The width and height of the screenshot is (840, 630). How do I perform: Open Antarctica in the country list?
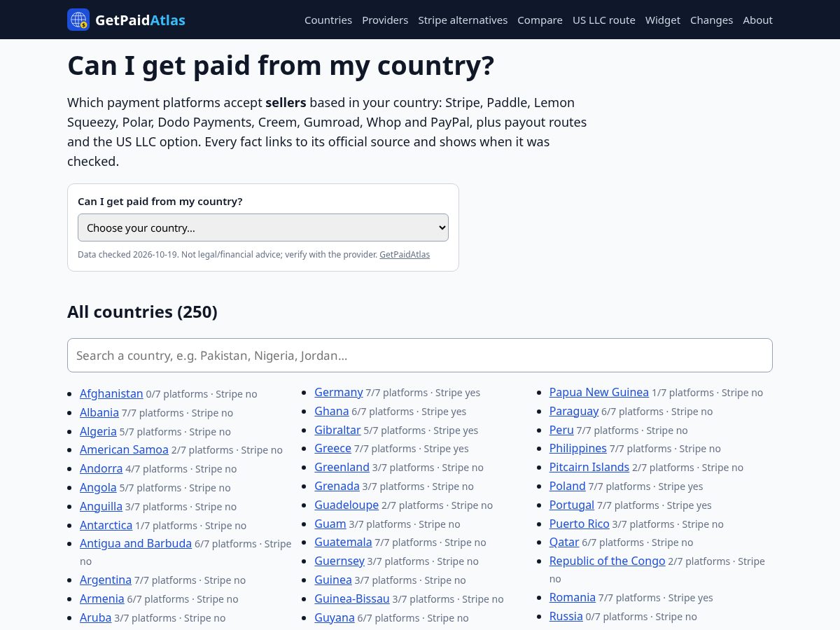click(106, 525)
